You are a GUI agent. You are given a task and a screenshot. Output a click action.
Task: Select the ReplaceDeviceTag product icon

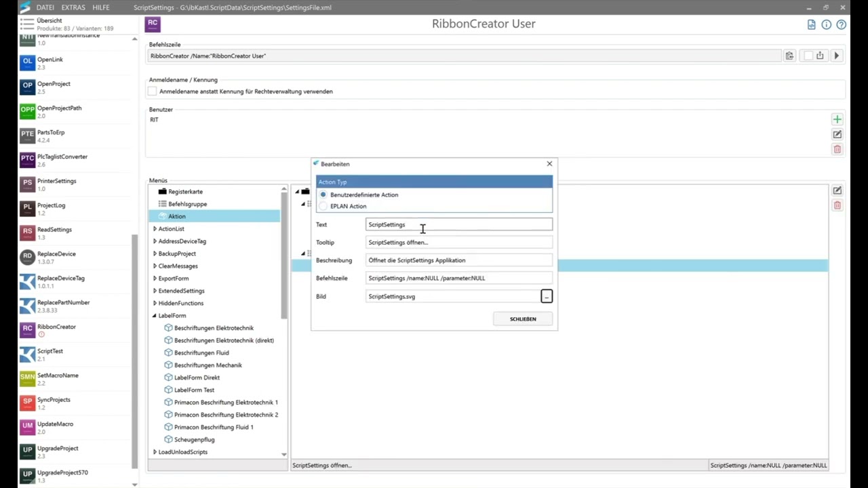pos(27,281)
